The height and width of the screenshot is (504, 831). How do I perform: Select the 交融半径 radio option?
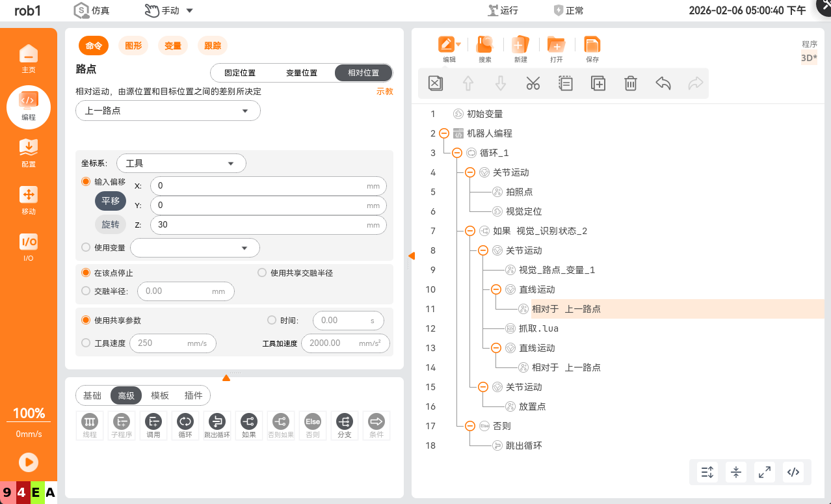[86, 291]
